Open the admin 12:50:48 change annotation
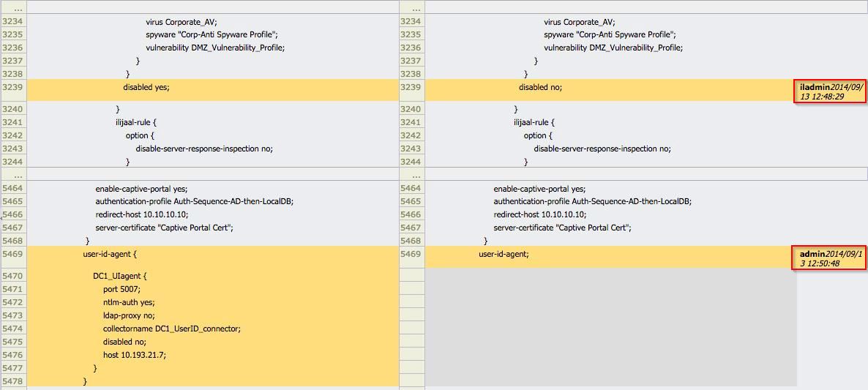 tap(830, 258)
